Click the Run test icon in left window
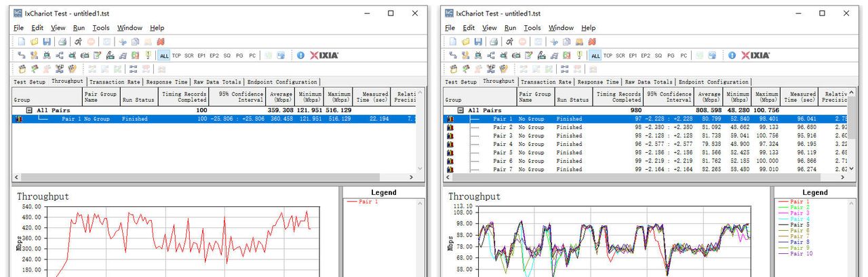This screenshot has width=868, height=277. tap(78, 41)
